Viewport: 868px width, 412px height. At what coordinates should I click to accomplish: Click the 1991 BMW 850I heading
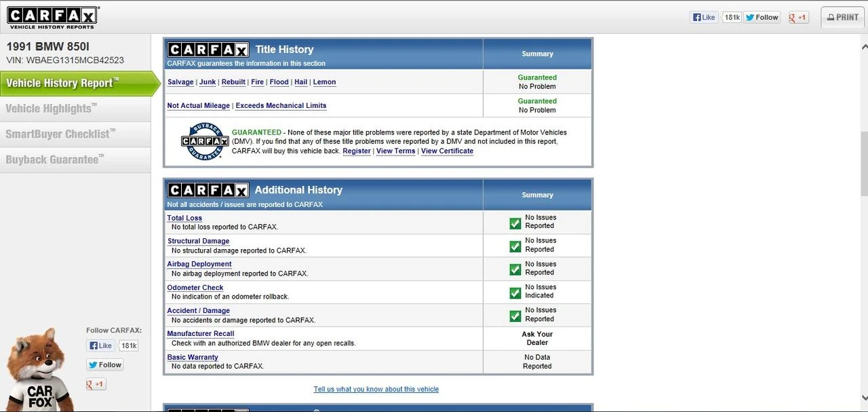pyautogui.click(x=48, y=47)
